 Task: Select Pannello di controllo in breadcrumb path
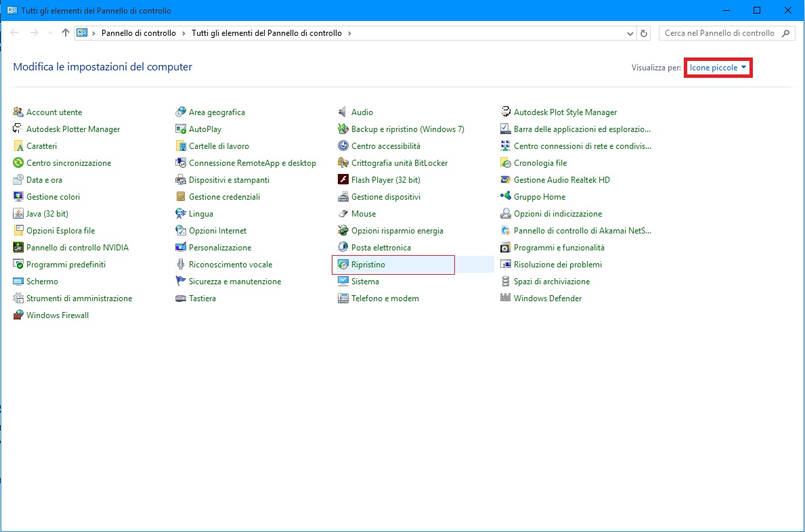pos(138,33)
